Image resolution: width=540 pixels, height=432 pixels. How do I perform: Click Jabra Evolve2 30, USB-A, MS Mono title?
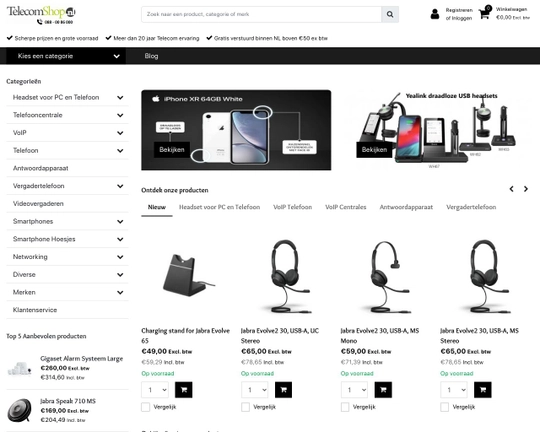coord(380,336)
